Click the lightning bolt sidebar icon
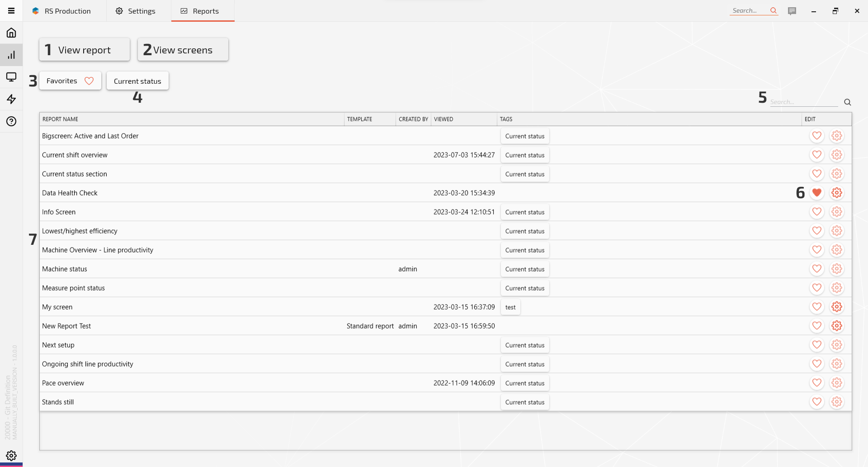Image resolution: width=868 pixels, height=467 pixels. coord(11,99)
